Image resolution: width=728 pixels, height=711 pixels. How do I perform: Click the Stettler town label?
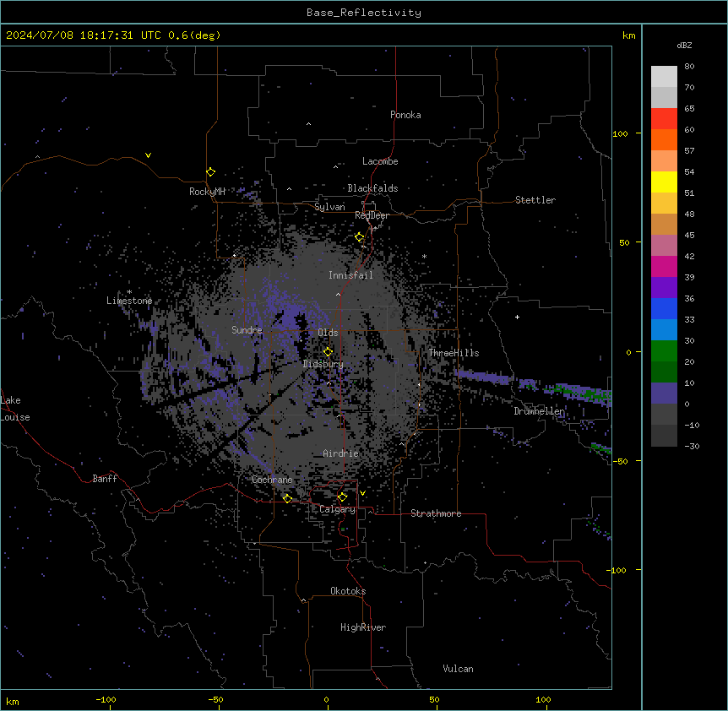(535, 200)
